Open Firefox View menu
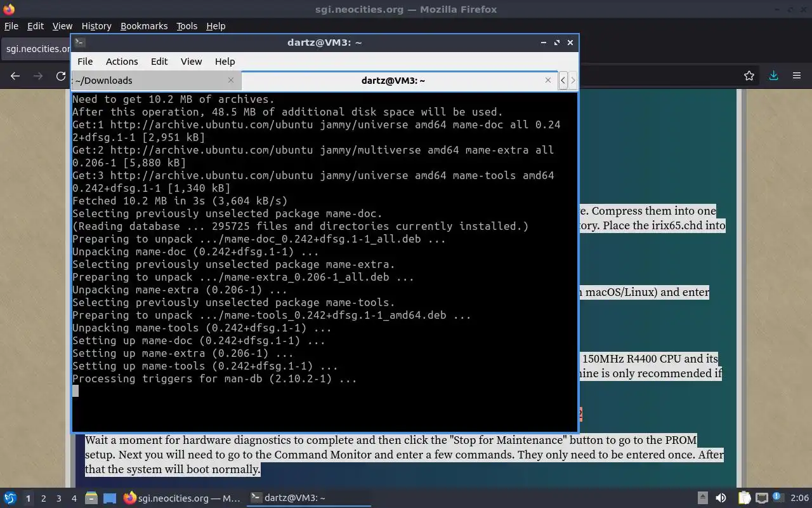The height and width of the screenshot is (508, 812). pyautogui.click(x=62, y=26)
